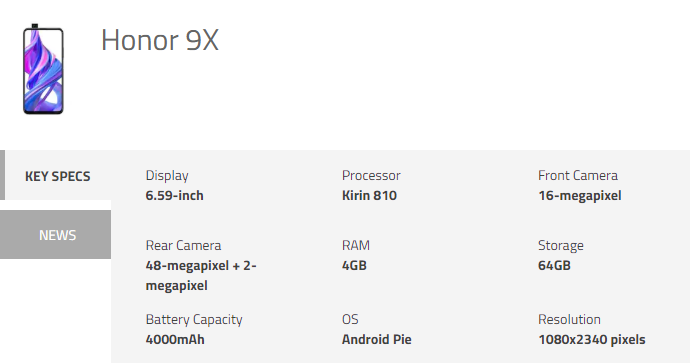Select the 64GB storage value
The width and height of the screenshot is (690, 363).
pyautogui.click(x=554, y=265)
